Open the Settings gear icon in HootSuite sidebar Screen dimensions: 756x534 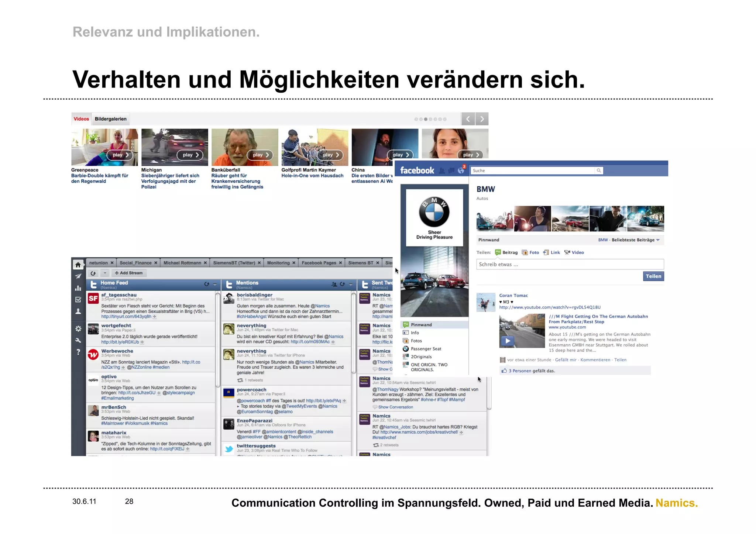78,328
